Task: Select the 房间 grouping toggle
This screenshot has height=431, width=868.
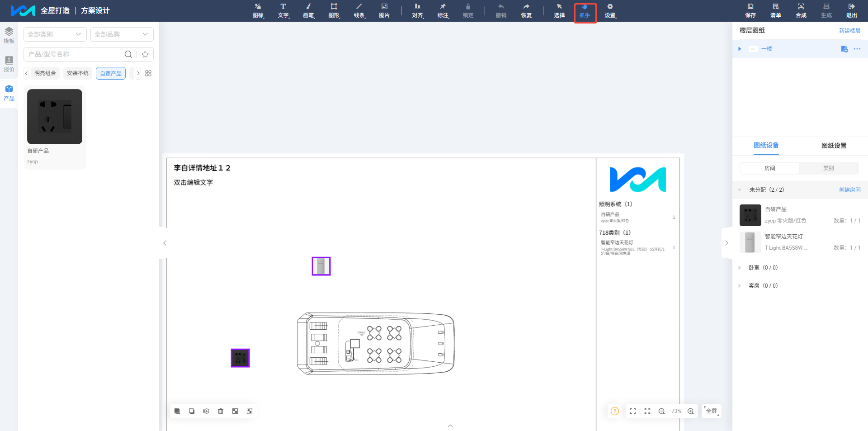Action: pos(770,168)
